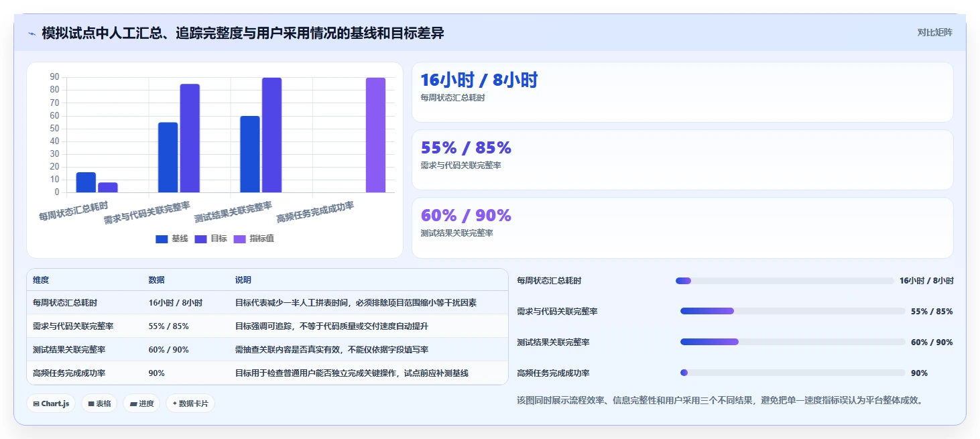Open the 16小时 / 8小时 data card
980x439 pixels.
682,92
